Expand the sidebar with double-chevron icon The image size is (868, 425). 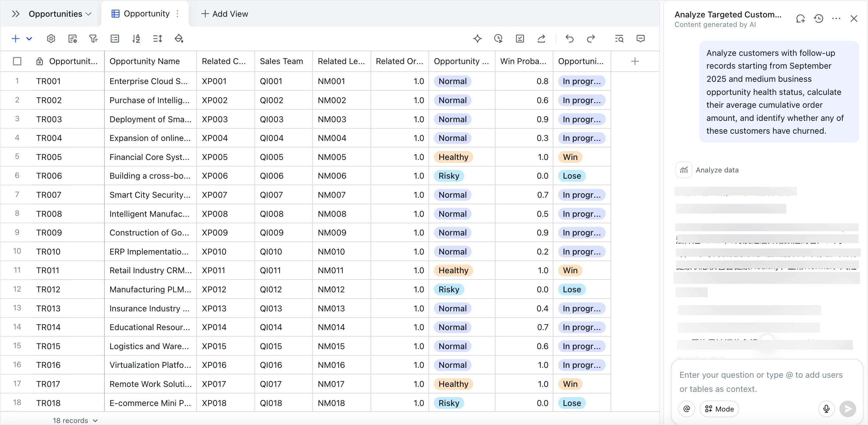coord(15,14)
